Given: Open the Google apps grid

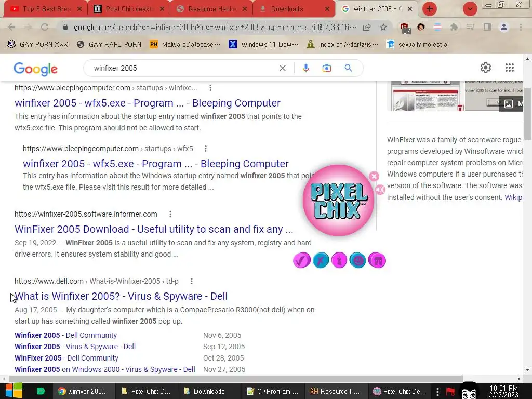Looking at the screenshot, I should click(x=509, y=68).
